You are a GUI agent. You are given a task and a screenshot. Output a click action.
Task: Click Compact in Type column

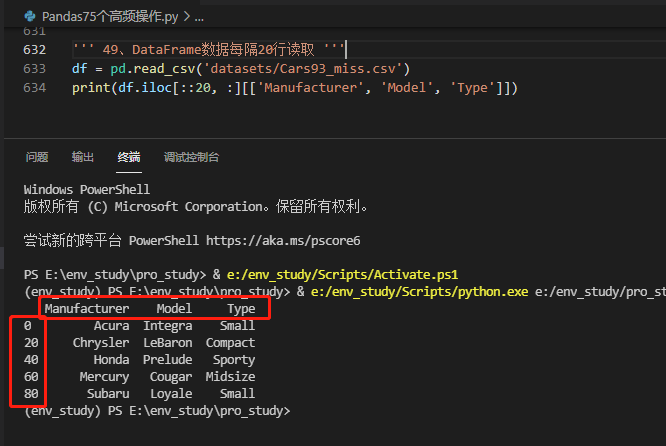click(x=230, y=343)
